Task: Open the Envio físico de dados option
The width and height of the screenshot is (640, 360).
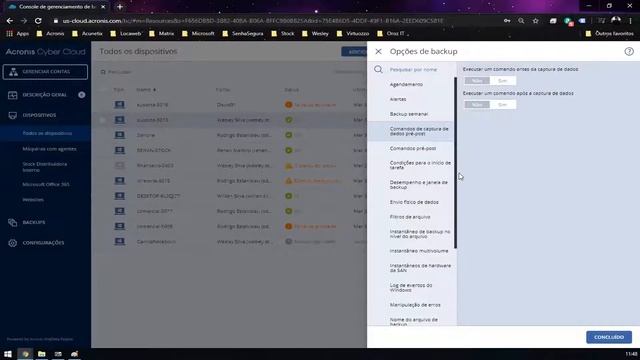Action: [x=414, y=202]
